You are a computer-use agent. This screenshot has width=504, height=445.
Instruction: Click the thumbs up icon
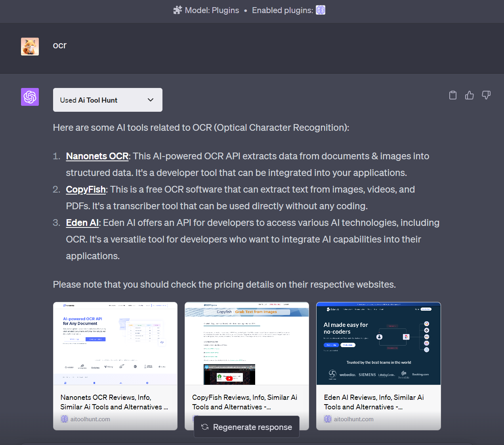(x=470, y=95)
